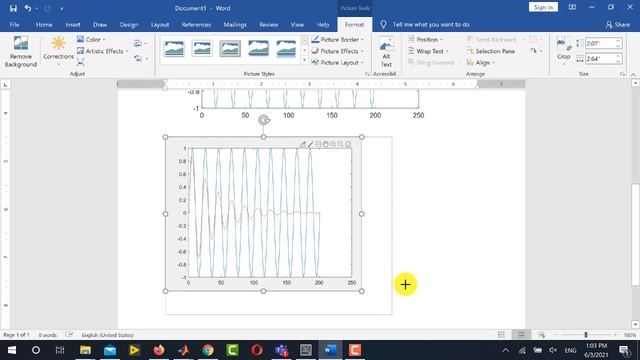Click the Sign in button
Viewport: 640px width, 360px height.
543,7
